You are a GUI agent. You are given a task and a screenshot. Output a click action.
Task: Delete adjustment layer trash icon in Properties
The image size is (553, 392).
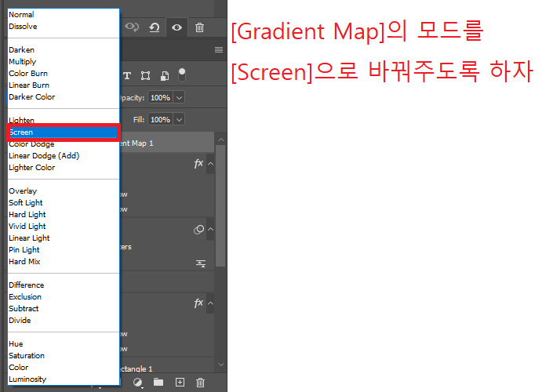pos(199,27)
